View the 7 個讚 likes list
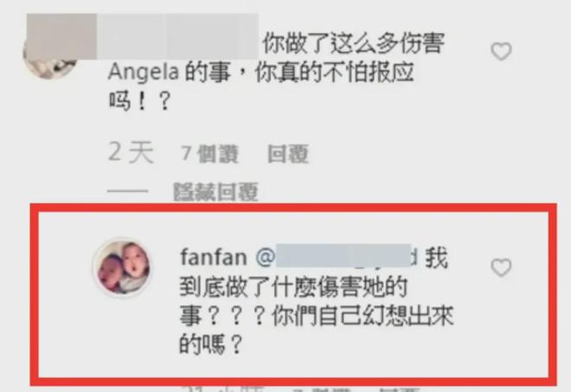This screenshot has height=392, width=571. click(x=210, y=153)
